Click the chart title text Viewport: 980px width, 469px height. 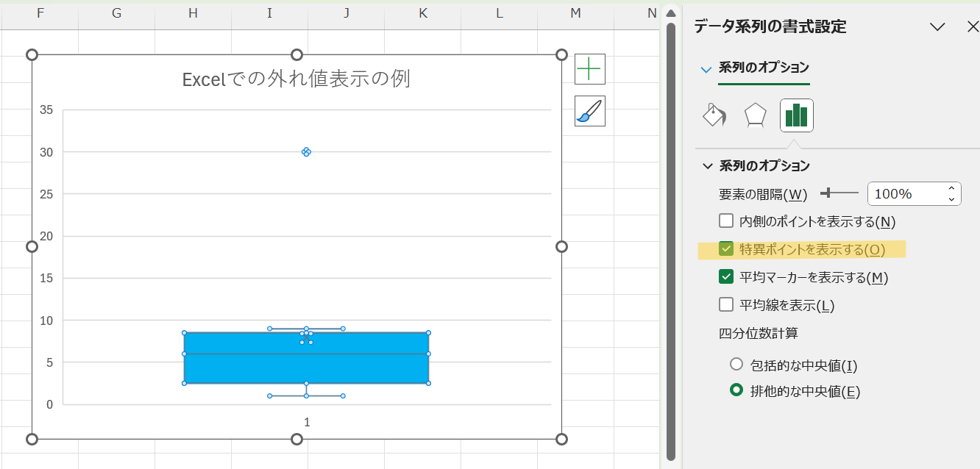[x=296, y=79]
